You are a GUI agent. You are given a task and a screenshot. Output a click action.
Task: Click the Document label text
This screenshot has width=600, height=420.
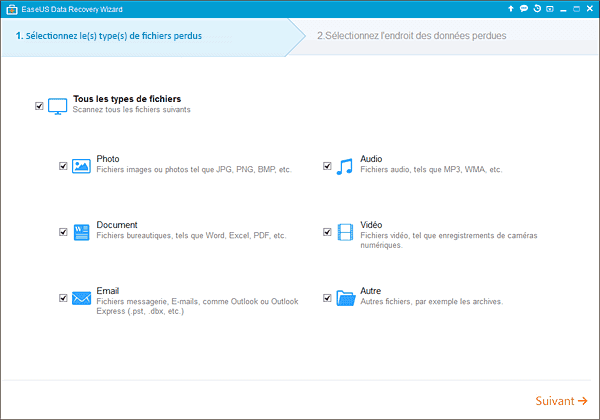(117, 225)
